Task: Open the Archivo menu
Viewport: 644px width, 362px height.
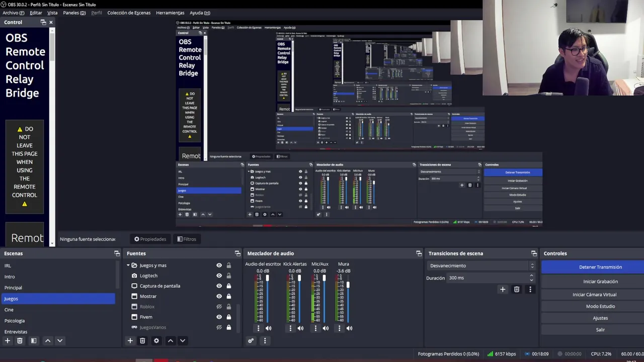Action: [13, 13]
